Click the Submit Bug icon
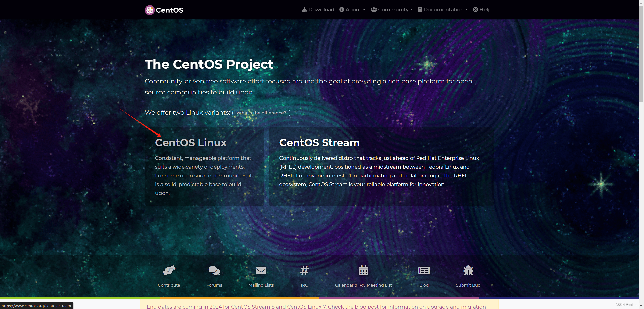Screen dimensions: 644x309 (x=467, y=270)
